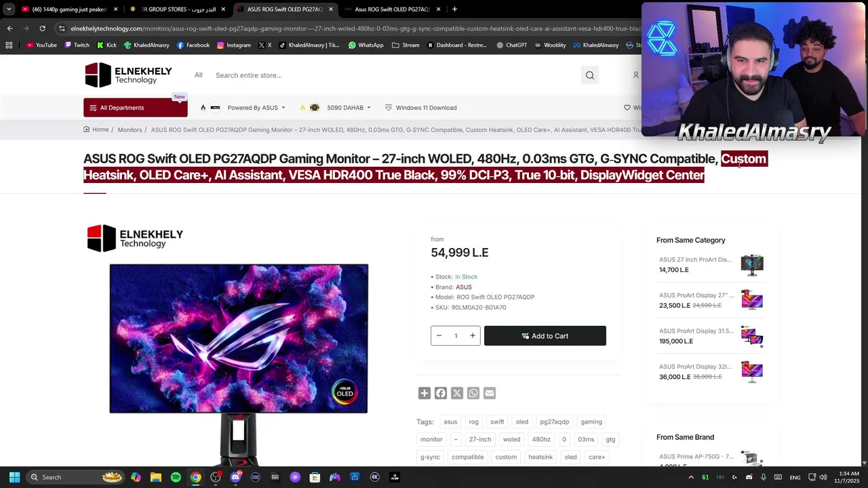Click the browser address bar
The width and height of the screenshot is (868, 488).
353,28
